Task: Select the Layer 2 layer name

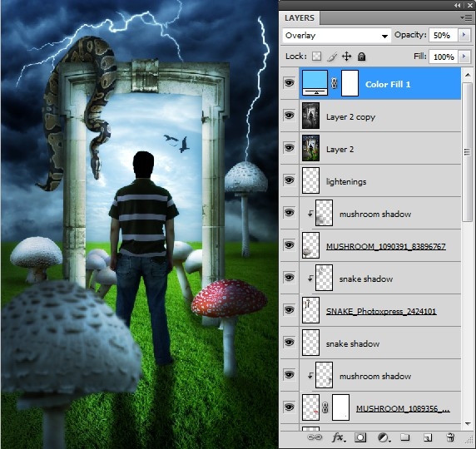Action: tap(340, 150)
